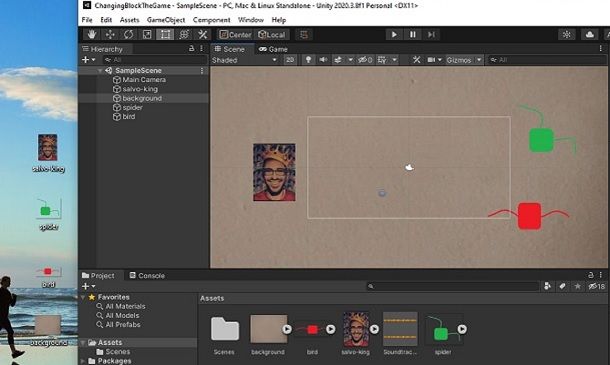Toggle the grid snapping icon in toolbar
The height and width of the screenshot is (365, 610).
coord(304,35)
